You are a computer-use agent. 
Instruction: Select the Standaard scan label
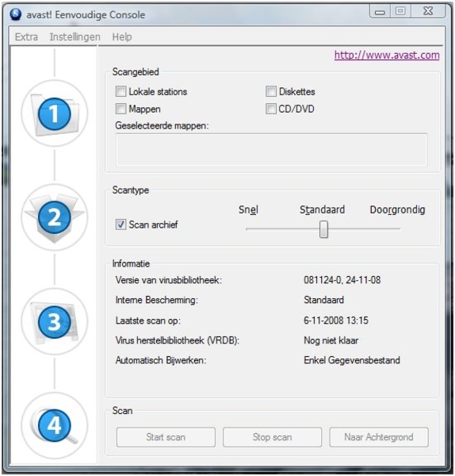322,209
